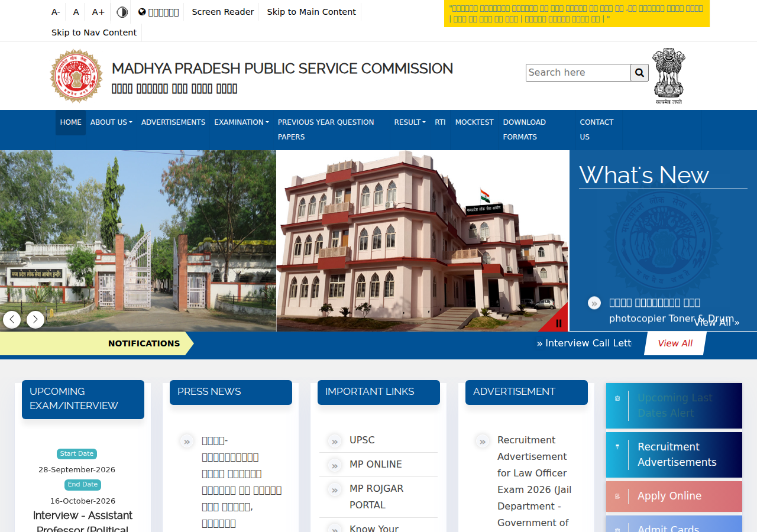Screen dimensions: 757x532
Task: Open the Admit Cards tile
Action: pyautogui.click(x=674, y=524)
